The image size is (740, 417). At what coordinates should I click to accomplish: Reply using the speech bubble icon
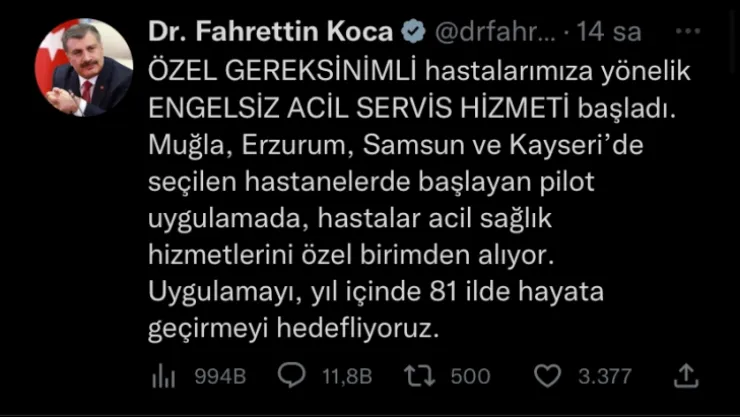pyautogui.click(x=291, y=376)
